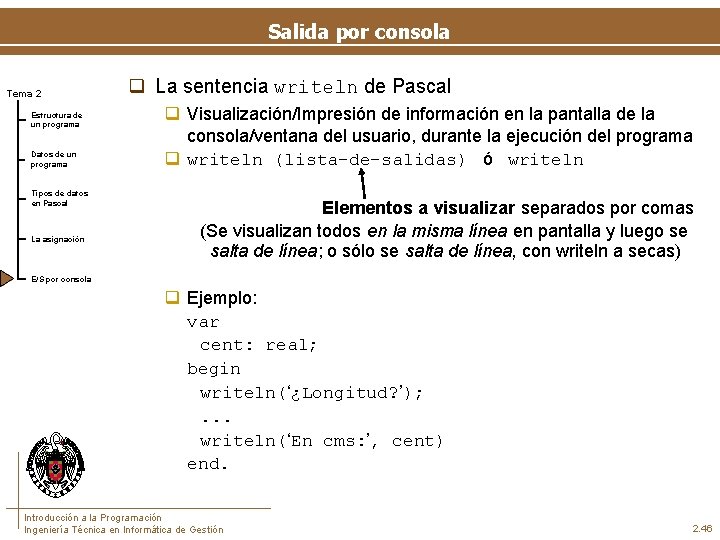Click the code line writeln('En cms:', cent)

coord(321,441)
